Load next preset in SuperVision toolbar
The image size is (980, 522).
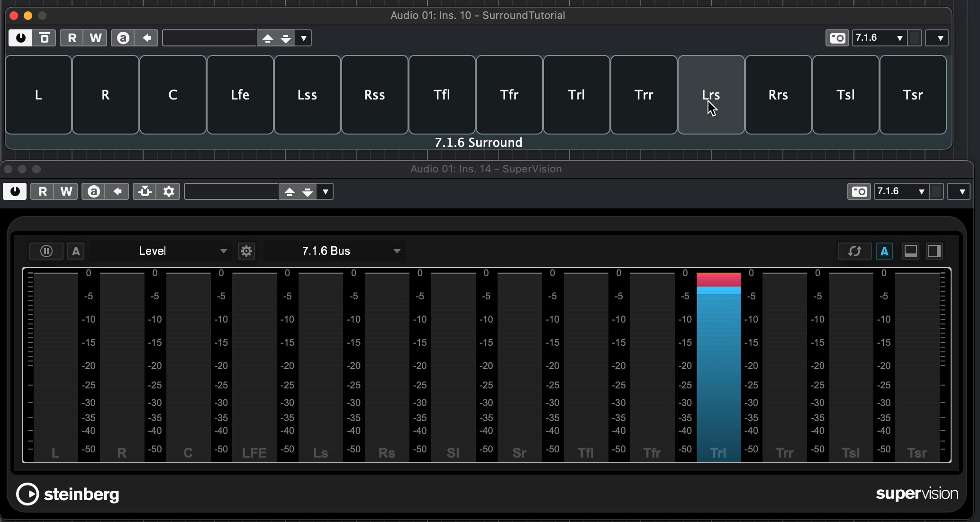click(308, 191)
